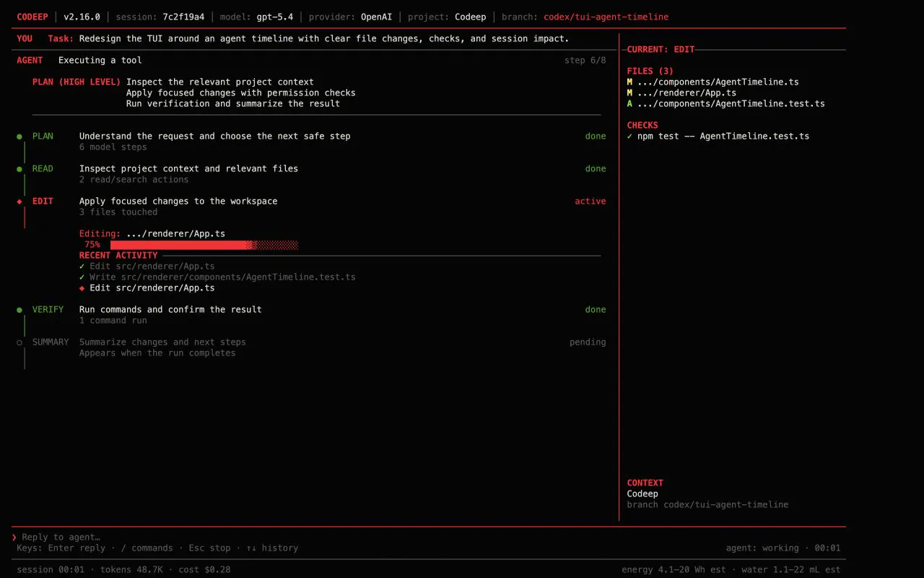Viewport: 924px width, 578px height.
Task: Click the 'active' status of EDIT step
Action: 590,202
